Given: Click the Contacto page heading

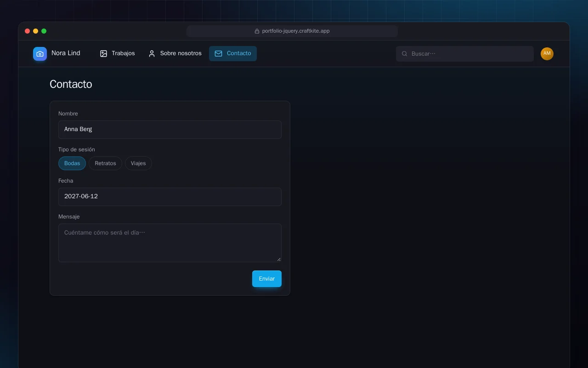Looking at the screenshot, I should [71, 84].
